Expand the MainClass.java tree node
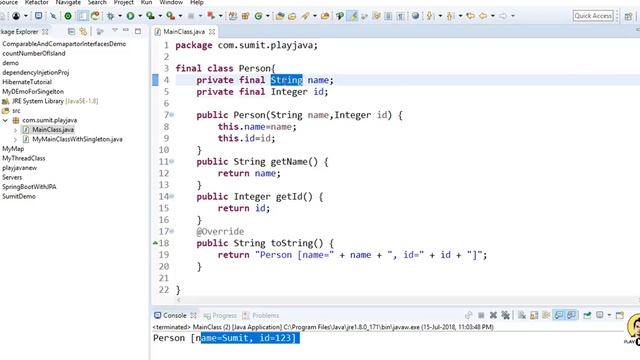This screenshot has height=360, width=640. click(x=15, y=130)
